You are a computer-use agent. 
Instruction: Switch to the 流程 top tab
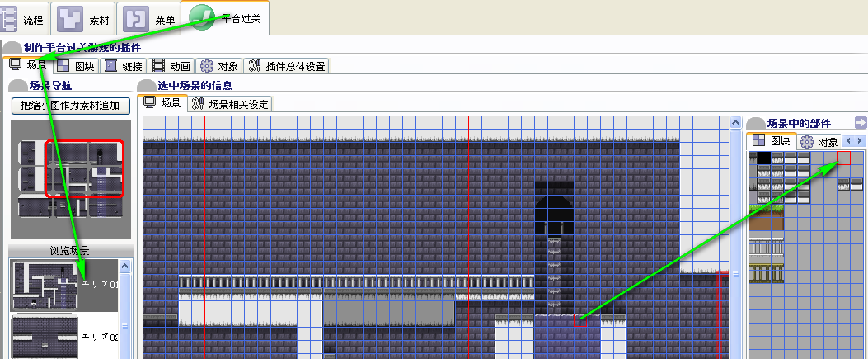[23, 19]
